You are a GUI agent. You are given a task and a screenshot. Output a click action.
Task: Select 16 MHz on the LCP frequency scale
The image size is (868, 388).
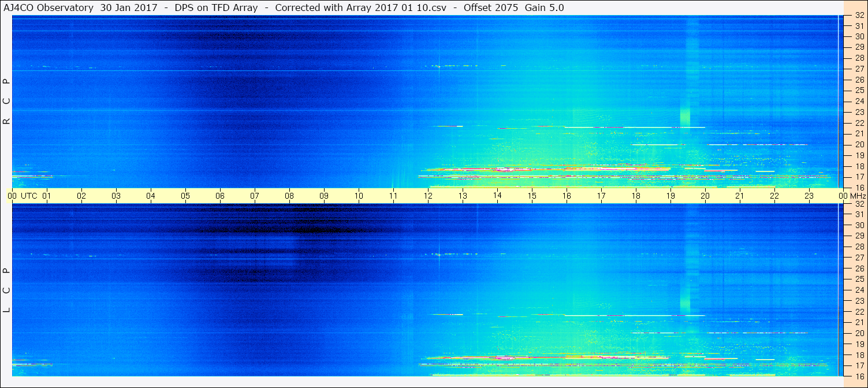click(x=859, y=376)
